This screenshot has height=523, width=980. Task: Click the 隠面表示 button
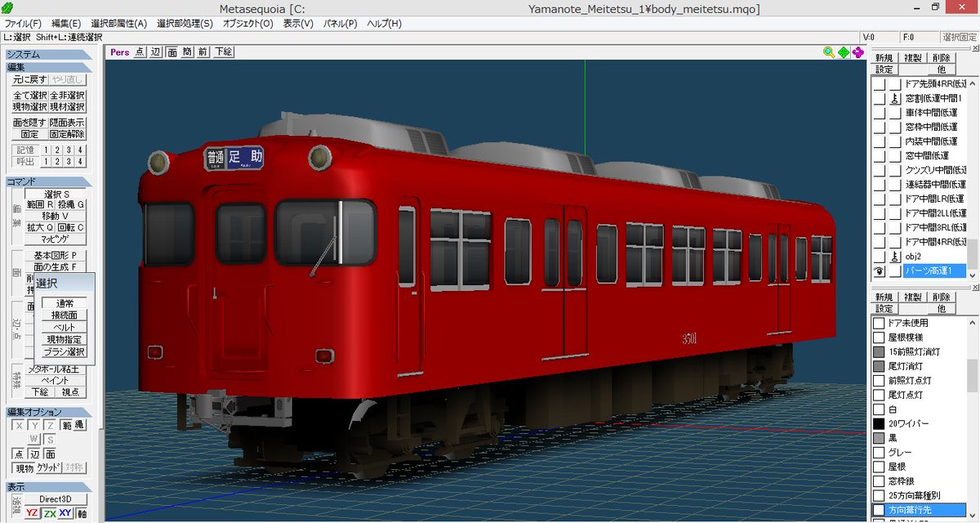pos(68,123)
